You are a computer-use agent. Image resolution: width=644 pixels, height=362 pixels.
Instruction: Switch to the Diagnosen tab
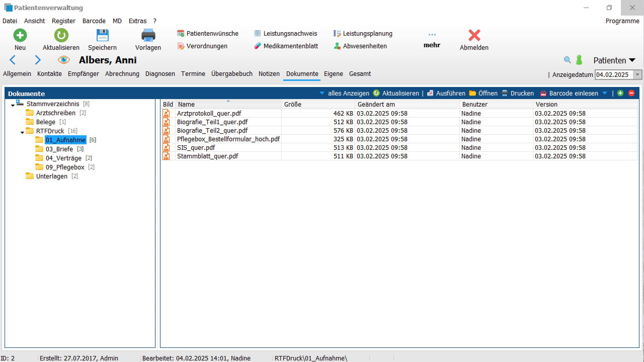tap(160, 74)
